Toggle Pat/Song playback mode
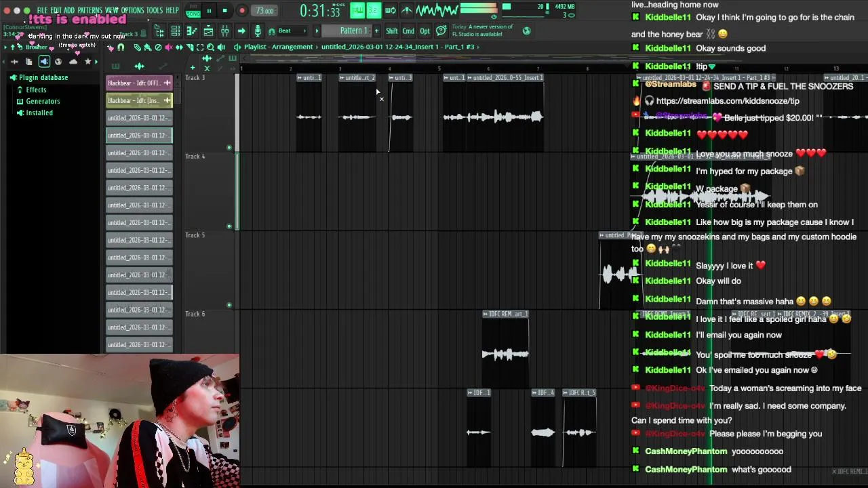 [x=193, y=10]
